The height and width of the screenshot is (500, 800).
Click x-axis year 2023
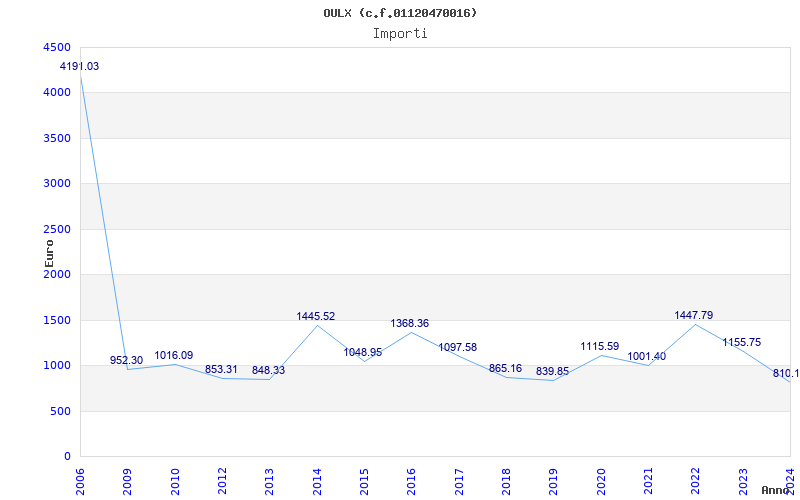[742, 482]
